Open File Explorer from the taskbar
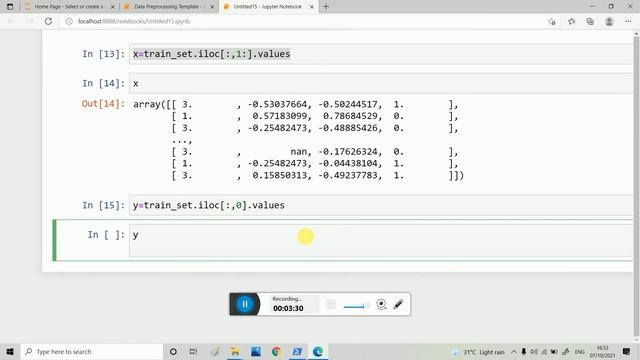 pyautogui.click(x=235, y=351)
